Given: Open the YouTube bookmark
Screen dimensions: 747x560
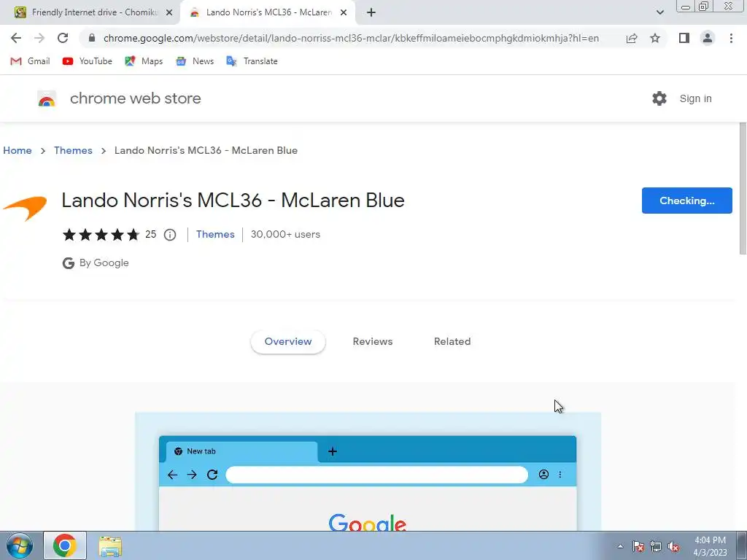Looking at the screenshot, I should coord(88,61).
